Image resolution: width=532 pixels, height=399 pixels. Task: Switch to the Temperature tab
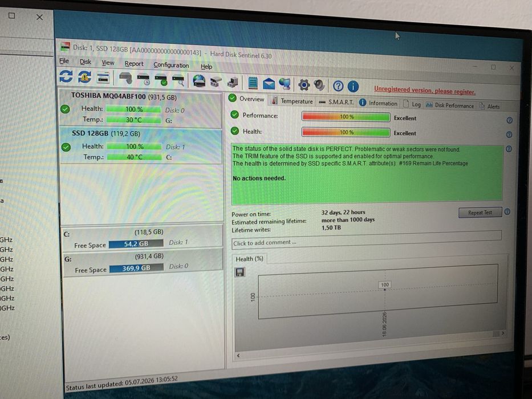[x=292, y=101]
